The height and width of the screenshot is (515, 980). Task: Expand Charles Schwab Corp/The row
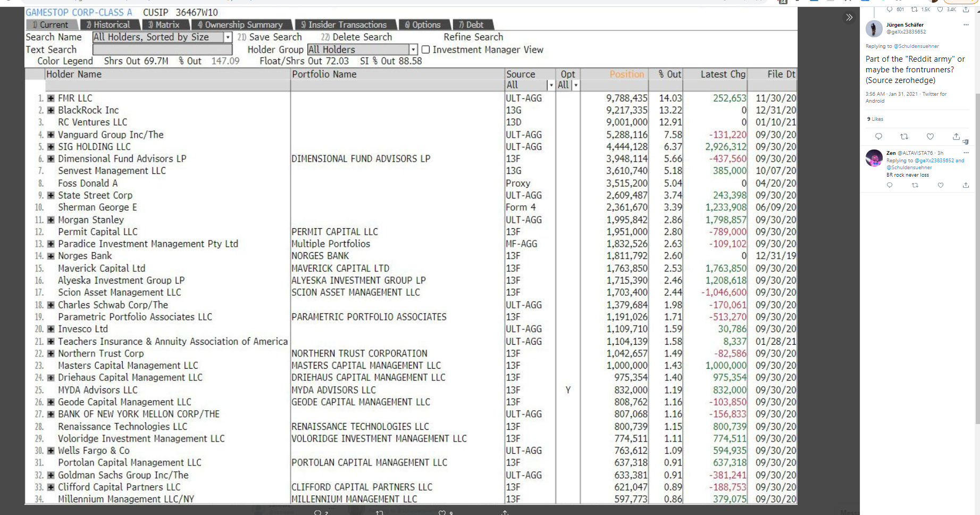tap(51, 305)
